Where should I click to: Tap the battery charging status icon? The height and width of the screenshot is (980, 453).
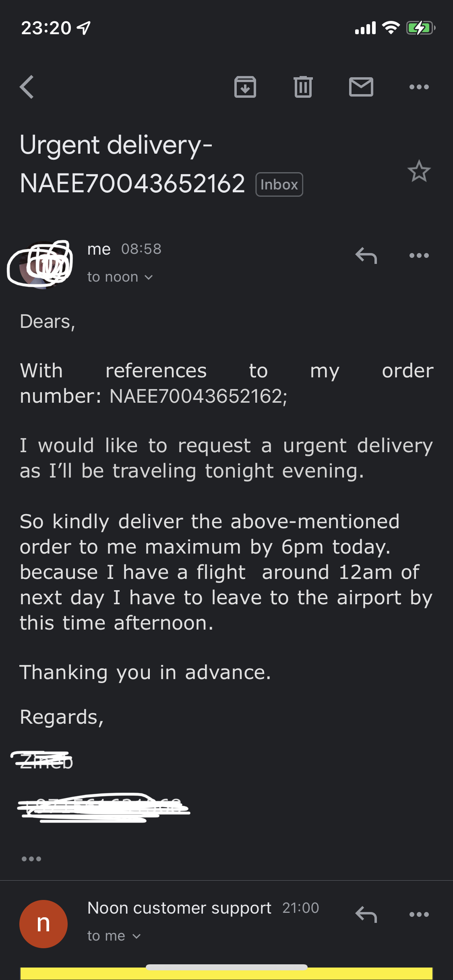(x=420, y=28)
